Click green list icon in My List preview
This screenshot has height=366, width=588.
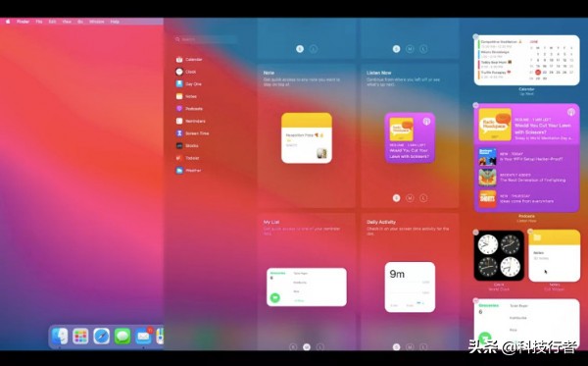(274, 297)
